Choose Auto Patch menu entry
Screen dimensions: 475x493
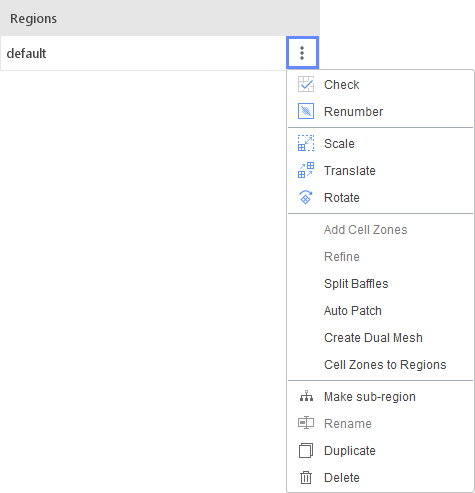[x=353, y=311]
